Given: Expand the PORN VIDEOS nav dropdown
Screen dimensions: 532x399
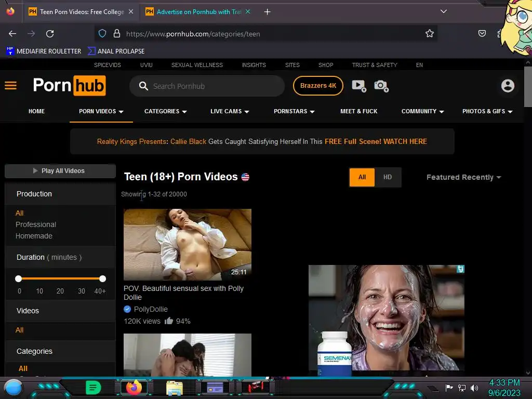Looking at the screenshot, I should coord(101,111).
